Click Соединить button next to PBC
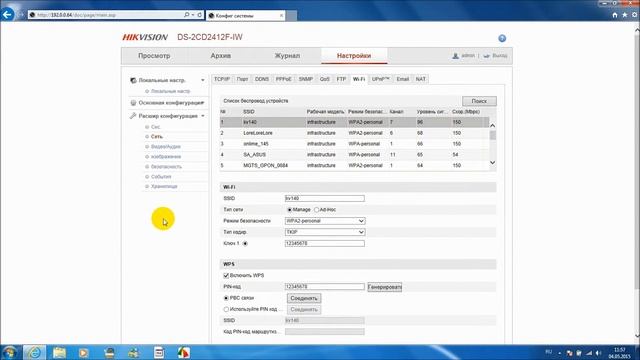The width and height of the screenshot is (640, 360). pyautogui.click(x=304, y=298)
